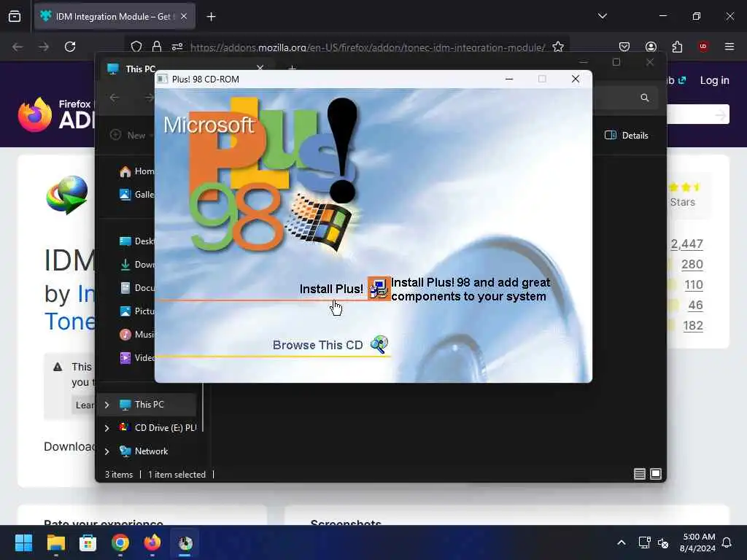
Task: Go back in Firefox toolbar
Action: (18, 47)
